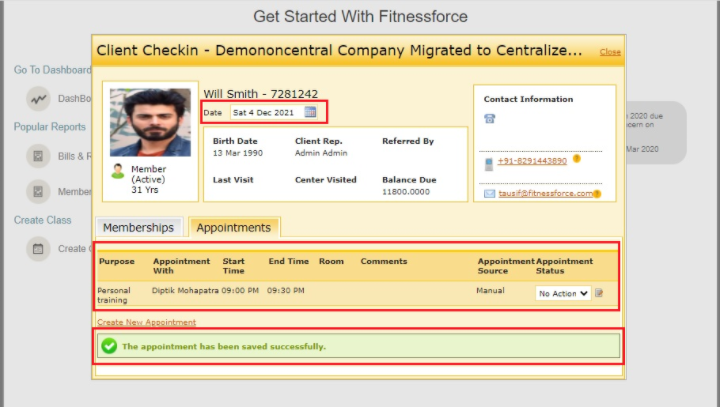Click the 09:00 PM start time cell
The width and height of the screenshot is (722, 408).
pos(240,291)
